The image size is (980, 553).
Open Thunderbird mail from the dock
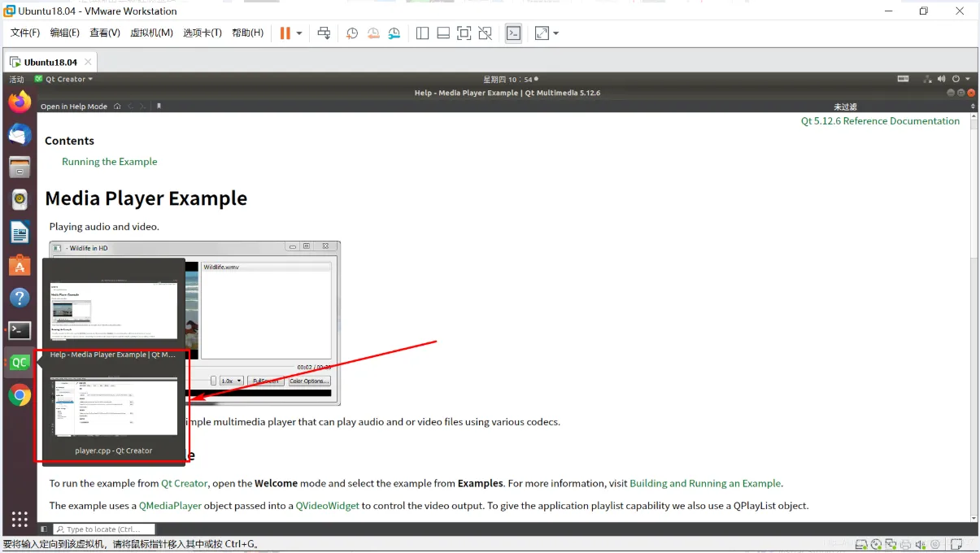[20, 135]
